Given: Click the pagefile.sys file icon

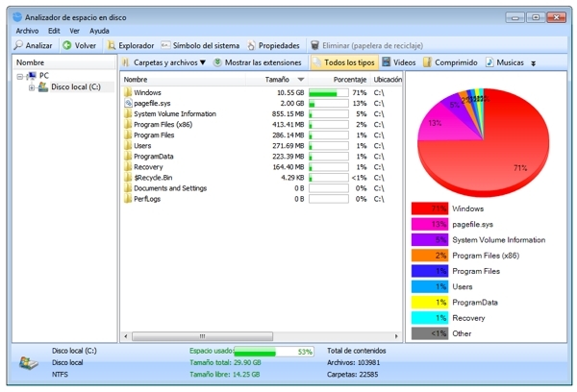Looking at the screenshot, I should click(128, 103).
